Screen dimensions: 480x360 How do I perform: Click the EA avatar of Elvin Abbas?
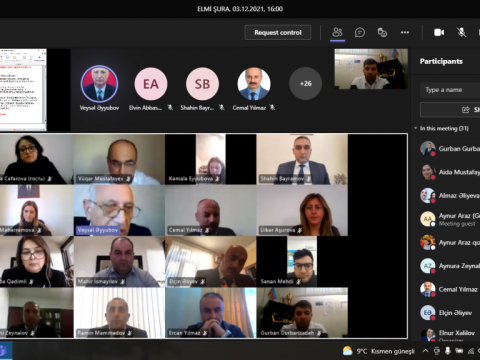151,84
